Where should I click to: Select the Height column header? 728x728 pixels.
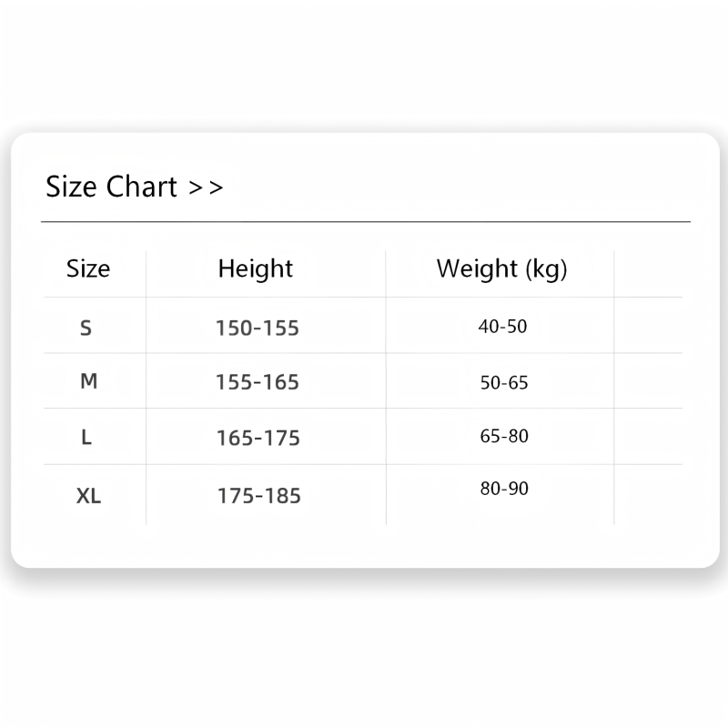[x=256, y=268]
